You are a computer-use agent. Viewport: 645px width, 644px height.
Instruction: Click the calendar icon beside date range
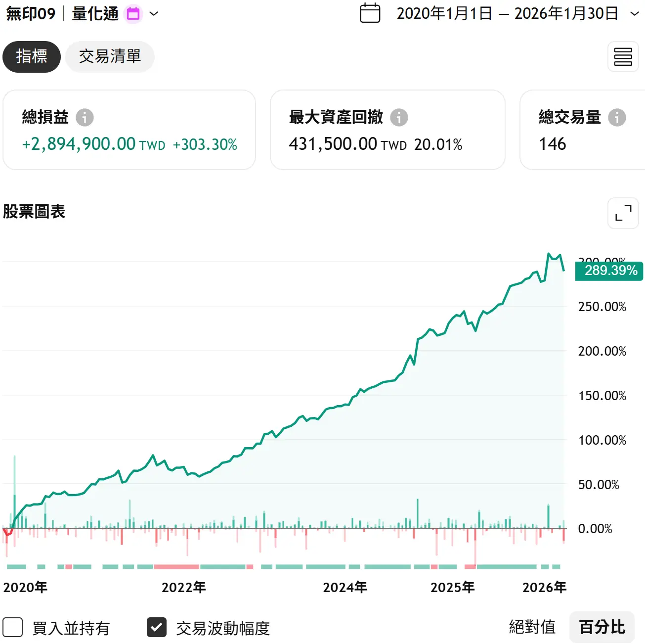[370, 13]
